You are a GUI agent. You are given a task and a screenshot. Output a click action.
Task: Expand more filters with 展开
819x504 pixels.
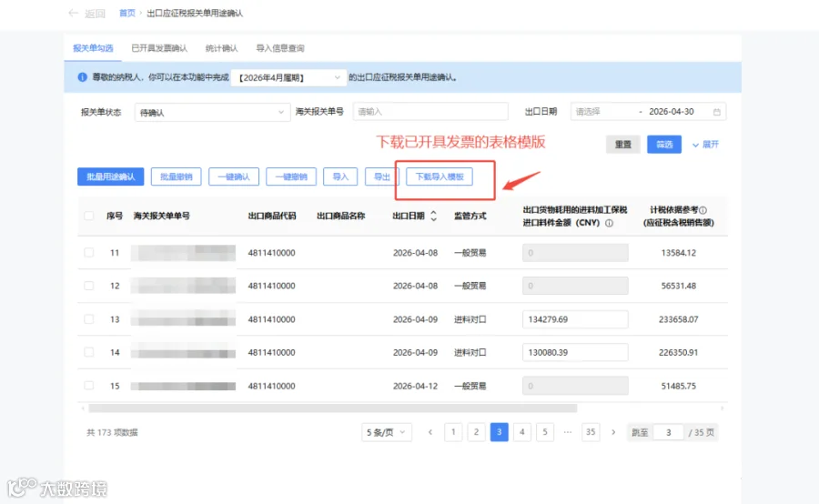[705, 144]
